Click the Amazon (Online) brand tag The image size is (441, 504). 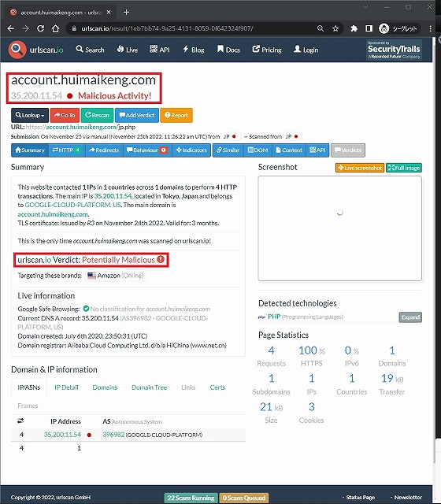click(x=116, y=276)
